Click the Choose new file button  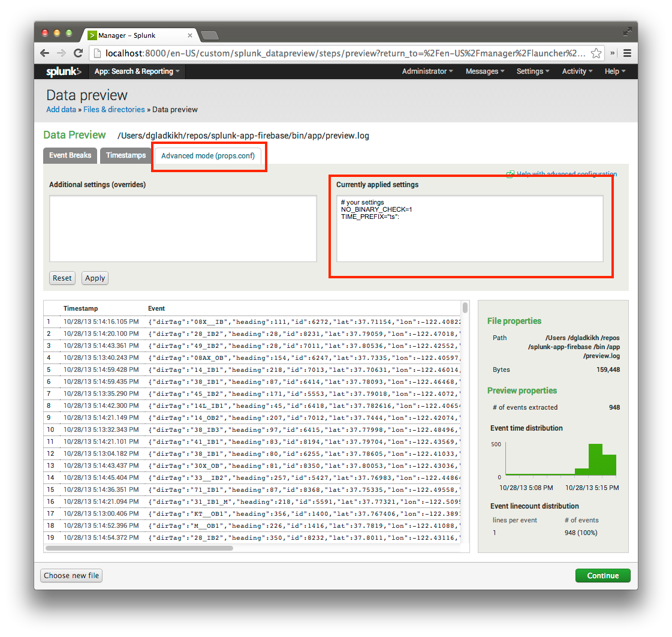[x=71, y=576]
